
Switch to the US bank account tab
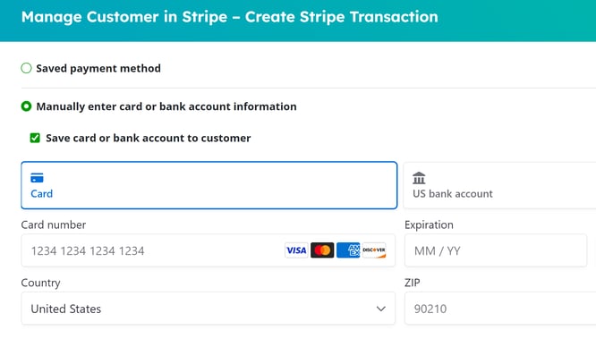point(499,185)
